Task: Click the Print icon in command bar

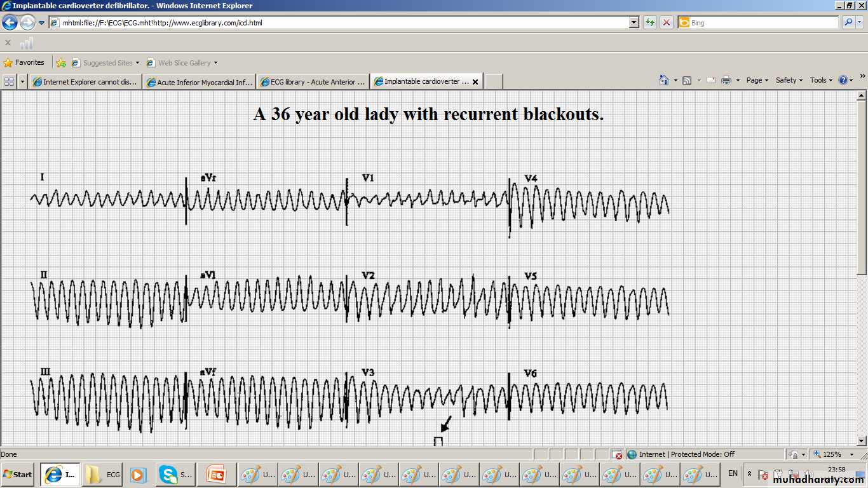Action: [x=726, y=81]
